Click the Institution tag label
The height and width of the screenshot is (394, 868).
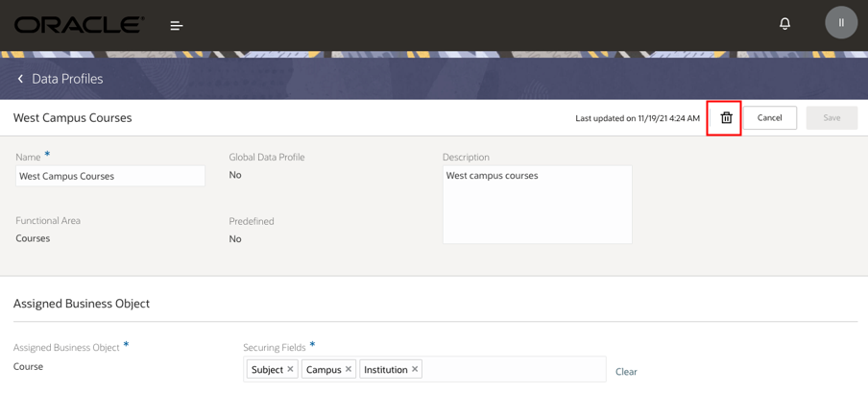[x=385, y=370]
